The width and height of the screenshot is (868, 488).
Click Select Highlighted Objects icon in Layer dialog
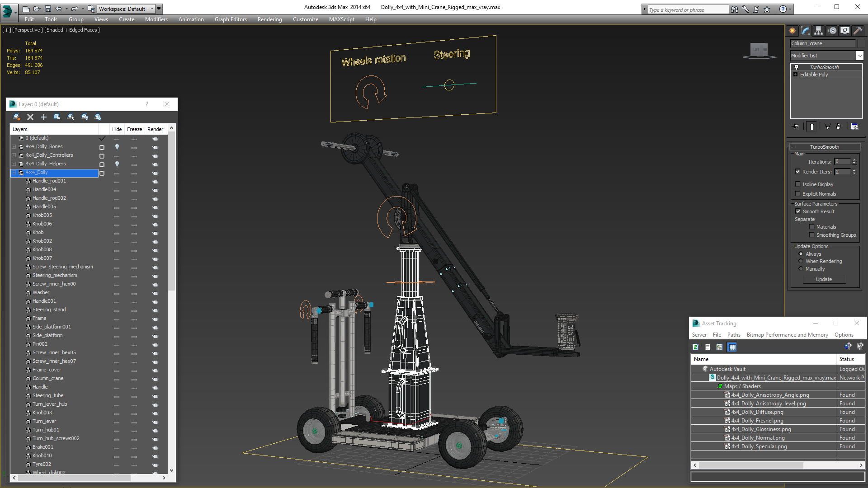pos(57,117)
